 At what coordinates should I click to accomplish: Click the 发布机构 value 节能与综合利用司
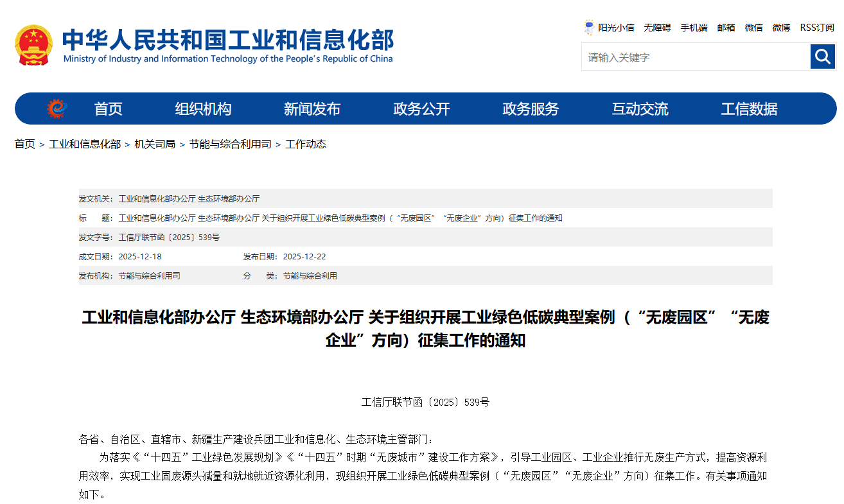(x=149, y=276)
